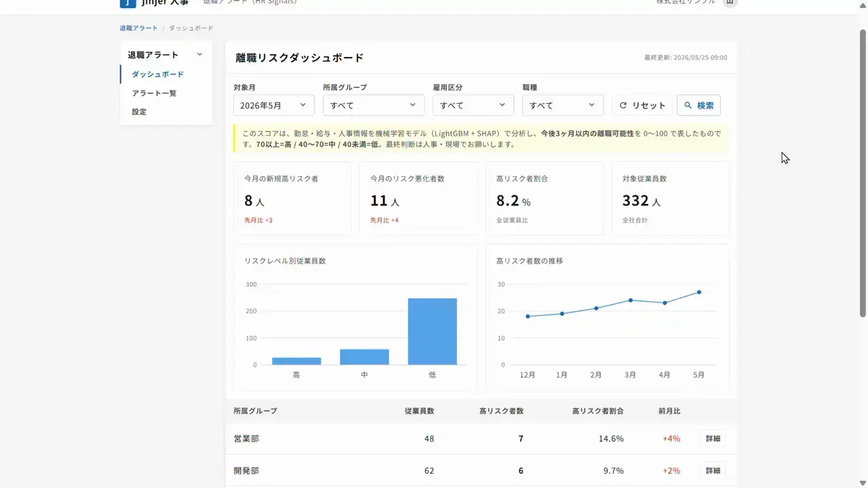Click the 高リスク者割合 column header
The width and height of the screenshot is (868, 488).
597,411
